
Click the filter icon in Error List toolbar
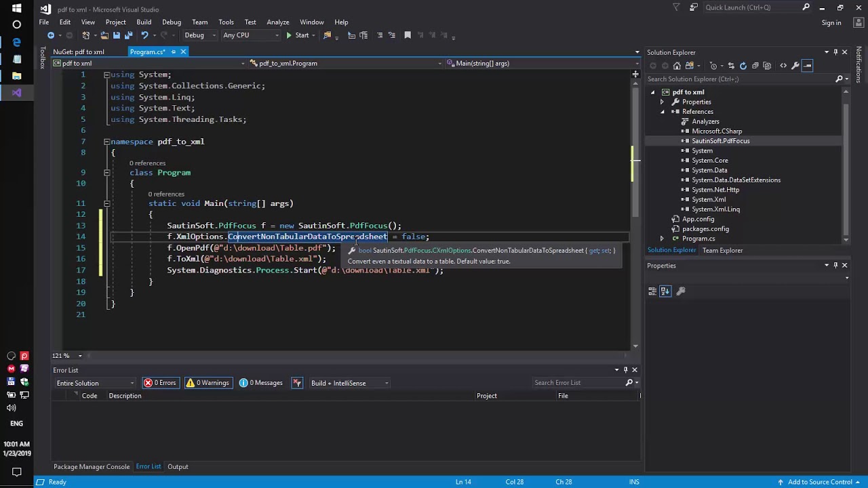(296, 383)
